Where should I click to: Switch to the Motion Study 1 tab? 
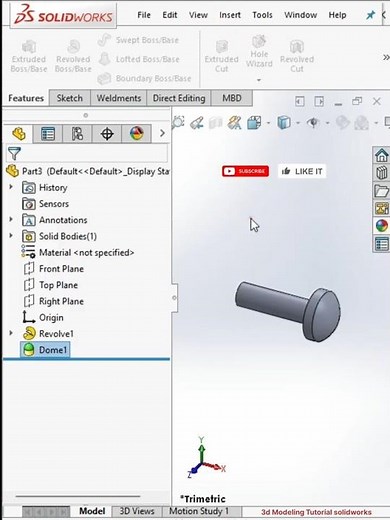199,511
